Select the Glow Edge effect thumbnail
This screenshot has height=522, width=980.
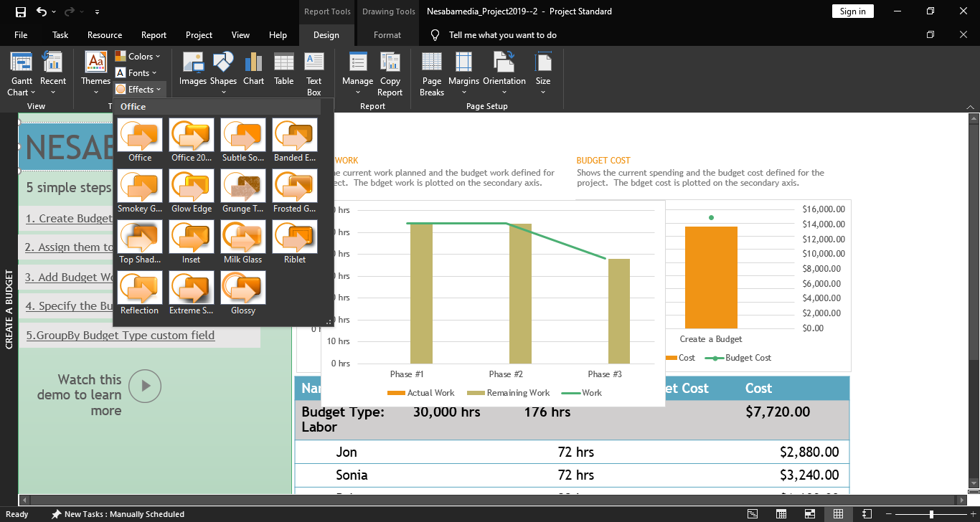192,186
